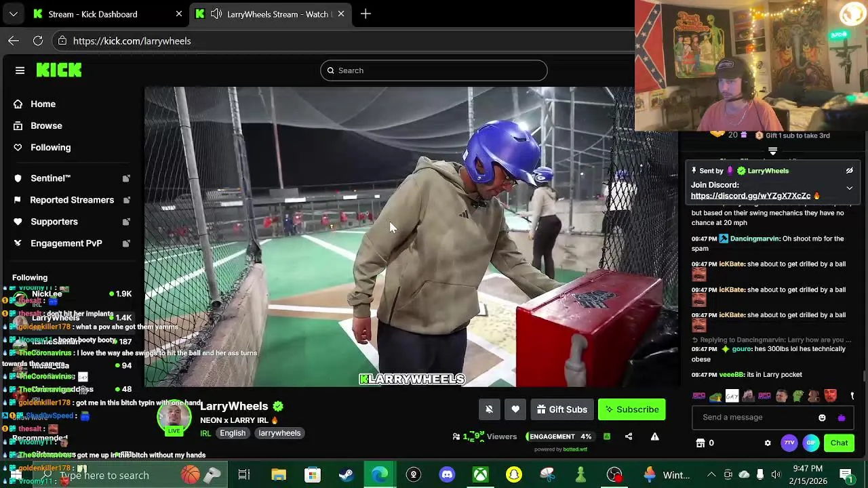
Task: Open Browse in the sidebar
Action: pos(46,125)
